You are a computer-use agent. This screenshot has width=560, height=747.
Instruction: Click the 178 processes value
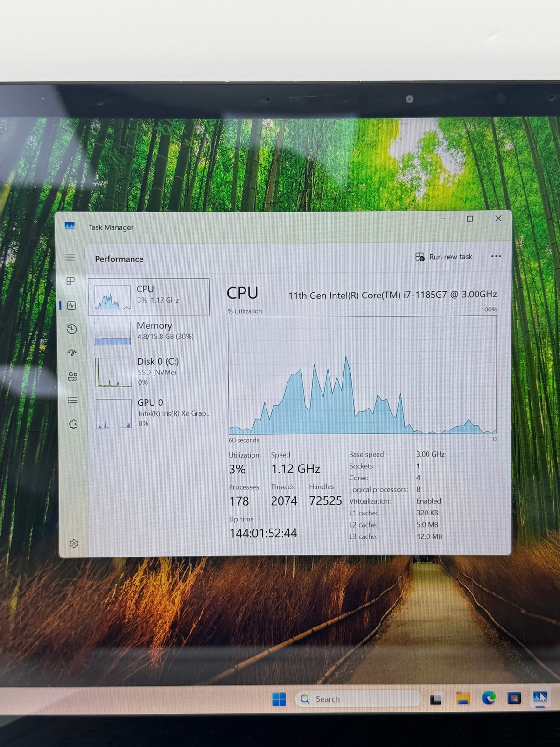click(239, 501)
